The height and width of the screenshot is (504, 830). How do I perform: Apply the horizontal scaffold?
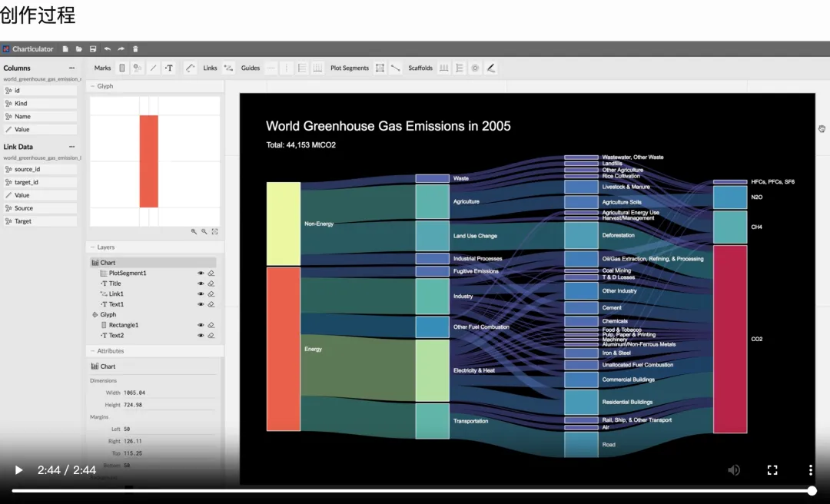444,68
